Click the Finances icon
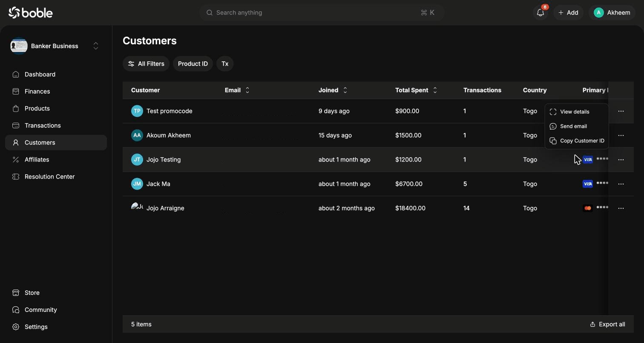The width and height of the screenshot is (644, 343). pos(16,91)
